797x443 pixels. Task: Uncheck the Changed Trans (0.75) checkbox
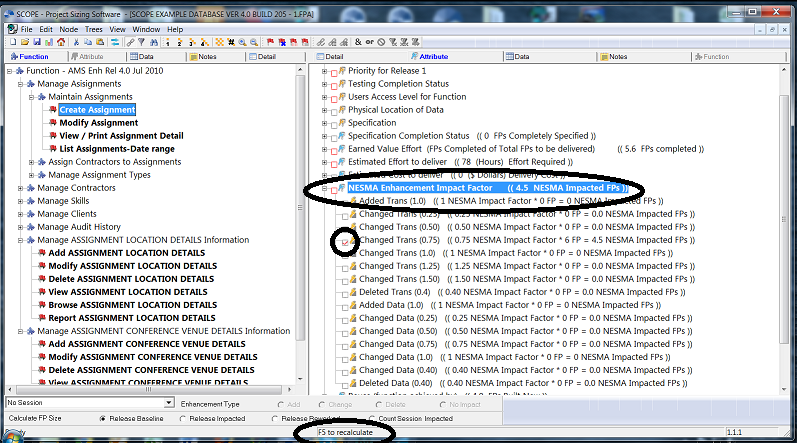coord(345,241)
